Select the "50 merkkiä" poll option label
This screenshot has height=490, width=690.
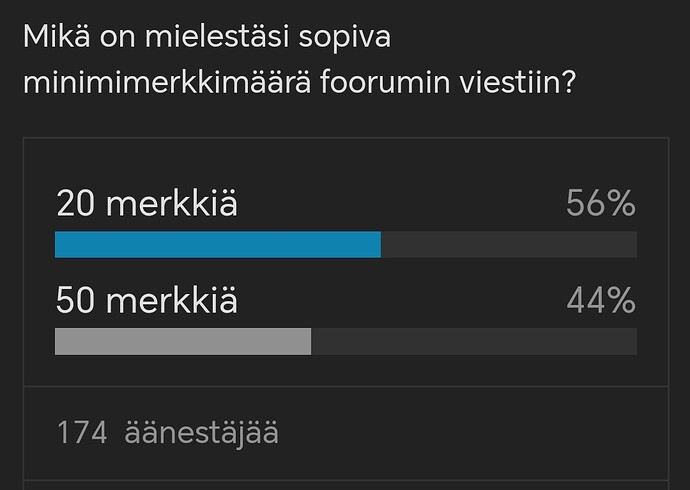pyautogui.click(x=147, y=300)
